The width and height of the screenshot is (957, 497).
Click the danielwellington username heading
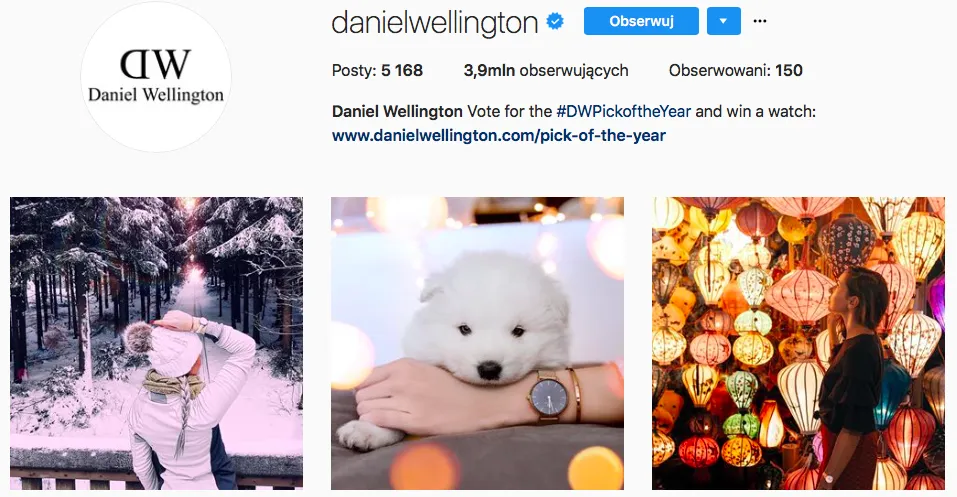(x=435, y=23)
